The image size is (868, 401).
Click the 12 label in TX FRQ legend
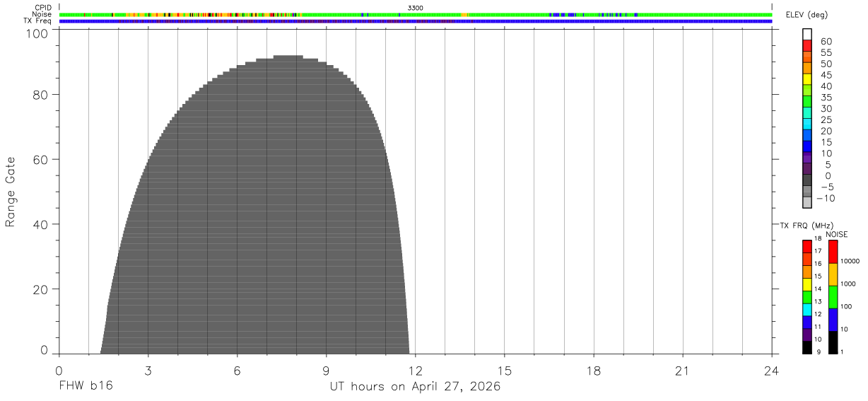pos(817,314)
